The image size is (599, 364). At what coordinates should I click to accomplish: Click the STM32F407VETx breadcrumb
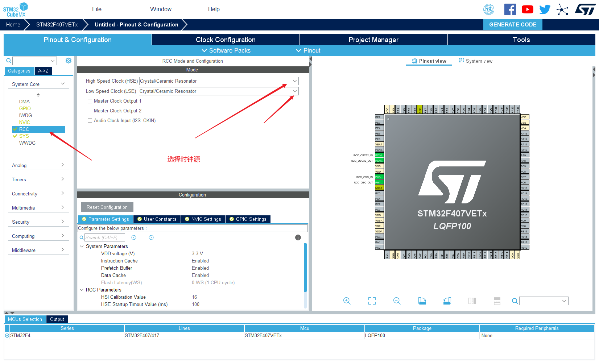coord(57,25)
